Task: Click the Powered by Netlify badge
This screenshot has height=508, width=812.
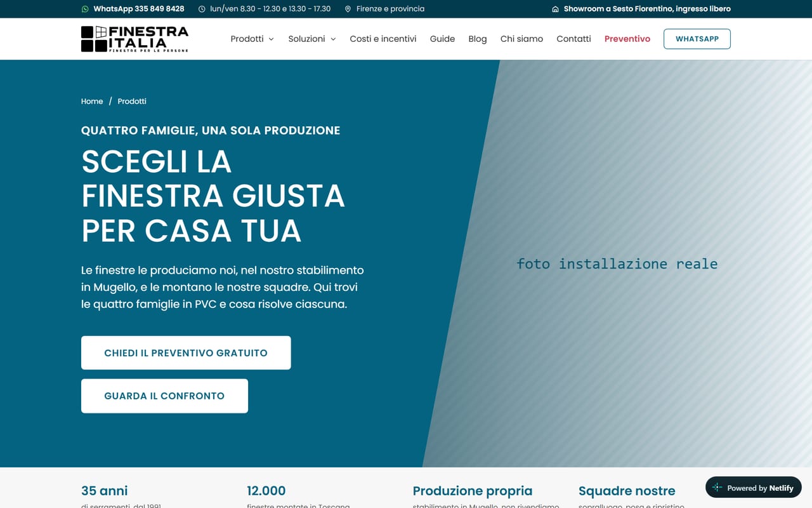Action: tap(754, 488)
